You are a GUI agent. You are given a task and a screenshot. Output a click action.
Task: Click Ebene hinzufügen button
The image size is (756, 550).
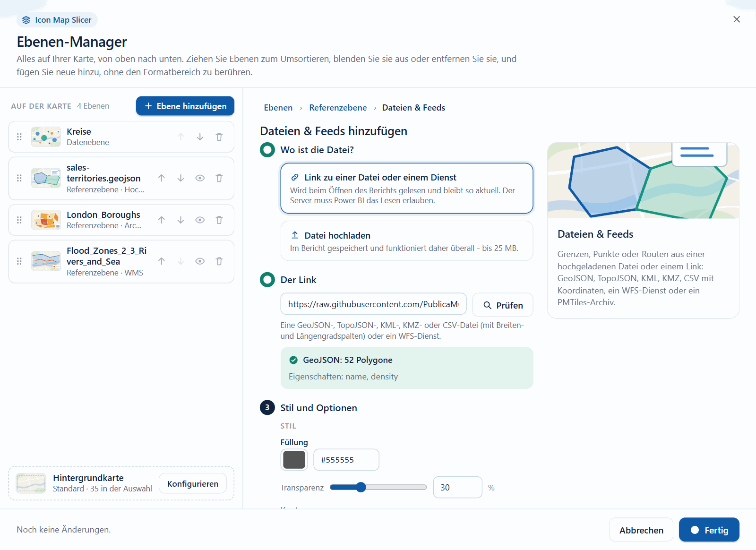(185, 106)
